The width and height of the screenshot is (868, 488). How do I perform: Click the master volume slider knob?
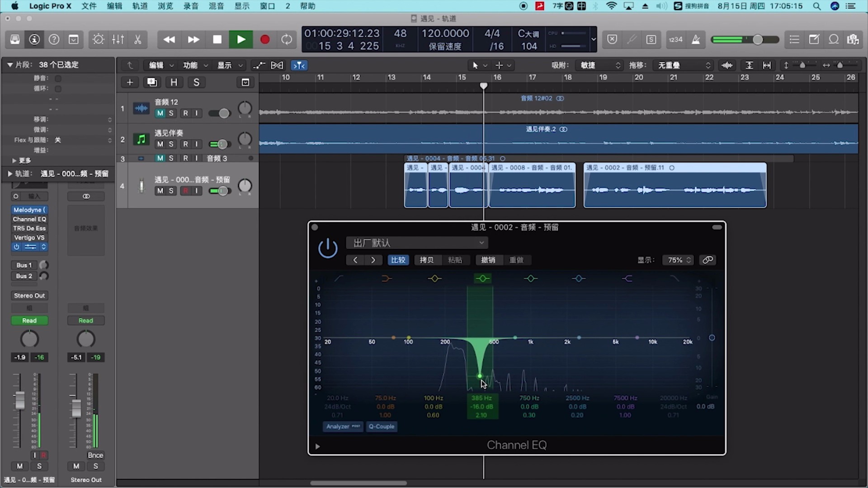[758, 40]
